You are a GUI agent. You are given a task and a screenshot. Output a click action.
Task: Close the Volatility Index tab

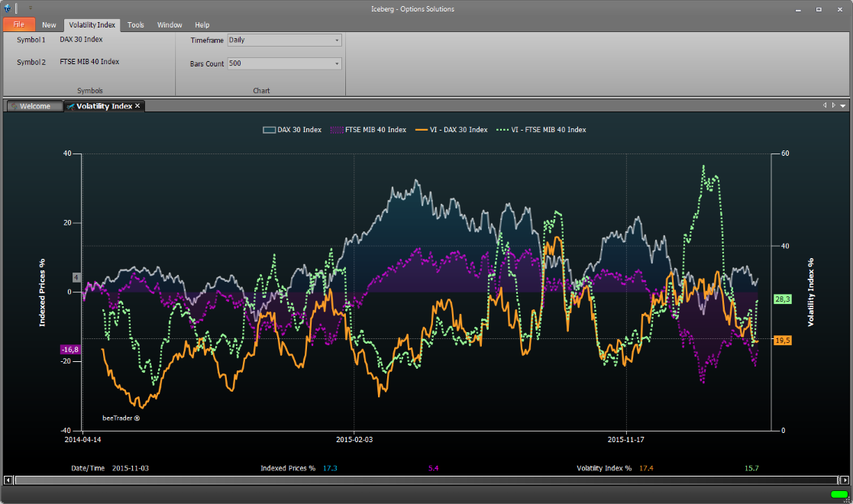click(137, 106)
